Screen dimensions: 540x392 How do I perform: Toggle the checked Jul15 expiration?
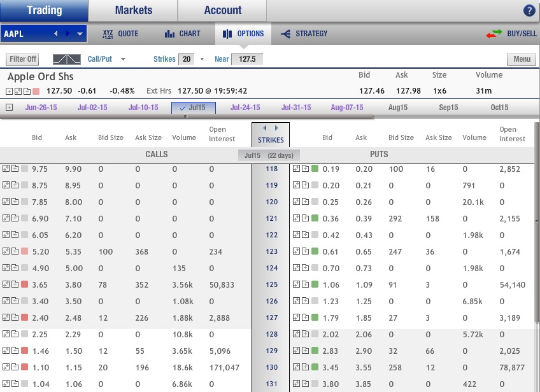pyautogui.click(x=194, y=108)
